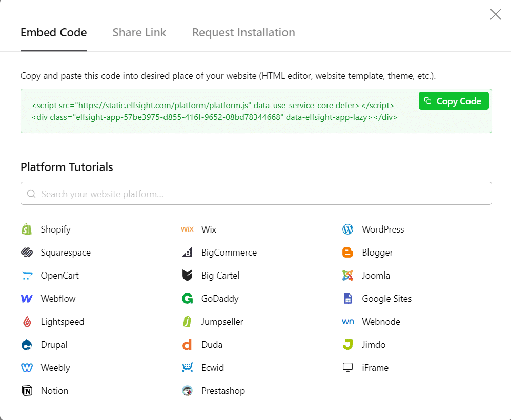Open the iFrame tutorial link

375,368
